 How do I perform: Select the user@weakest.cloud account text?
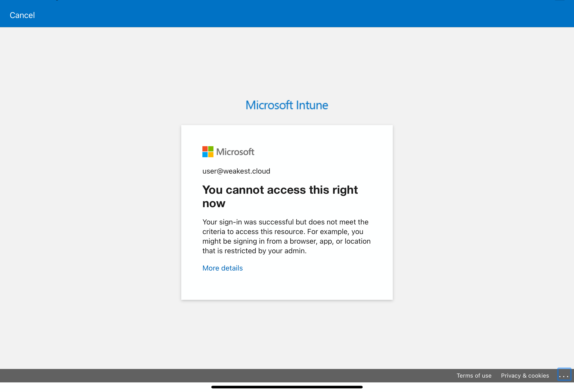(x=236, y=171)
